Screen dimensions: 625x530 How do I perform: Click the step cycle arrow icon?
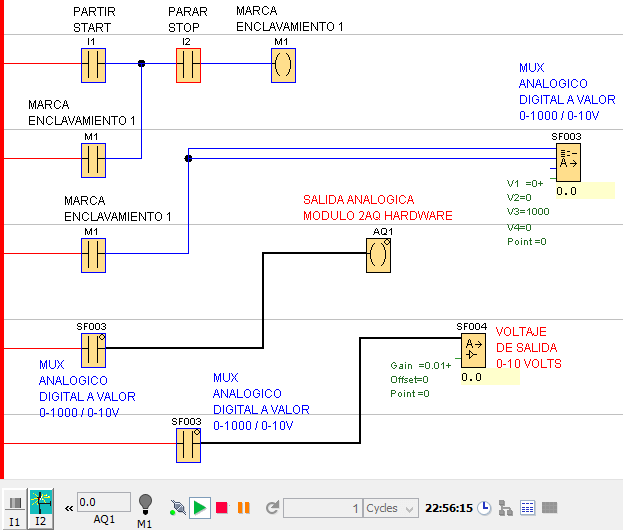coord(272,508)
